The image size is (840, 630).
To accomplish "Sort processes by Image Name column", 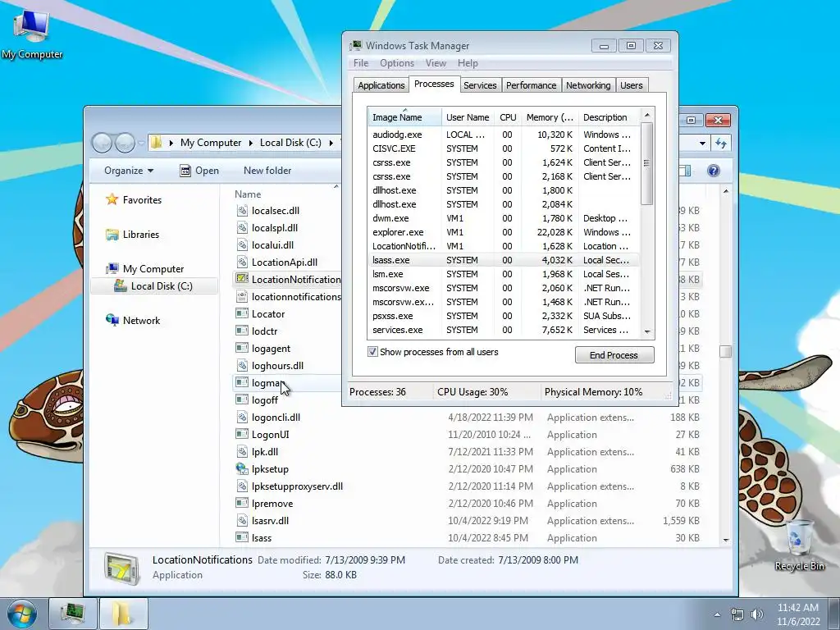I will [x=404, y=117].
